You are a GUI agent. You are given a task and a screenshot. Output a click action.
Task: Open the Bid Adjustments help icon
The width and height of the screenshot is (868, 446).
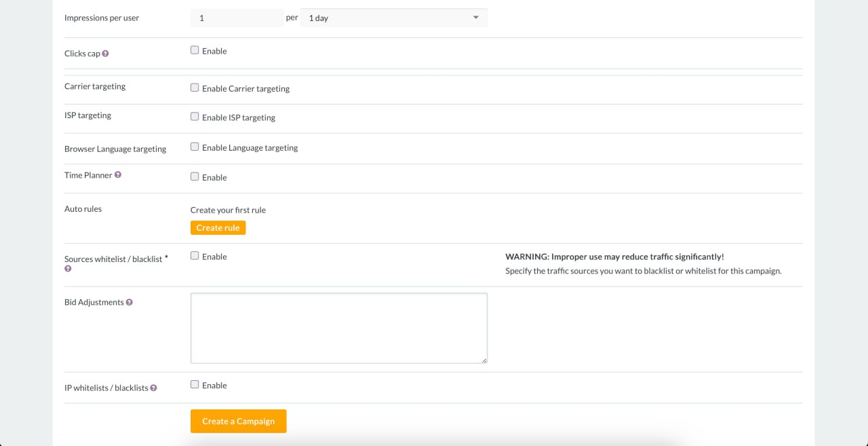[x=130, y=302]
